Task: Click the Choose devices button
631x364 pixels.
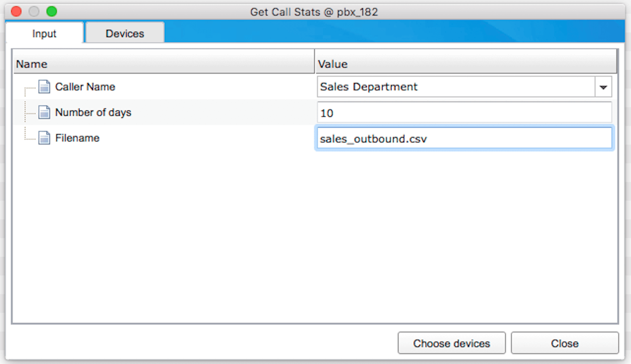Action: pos(452,343)
